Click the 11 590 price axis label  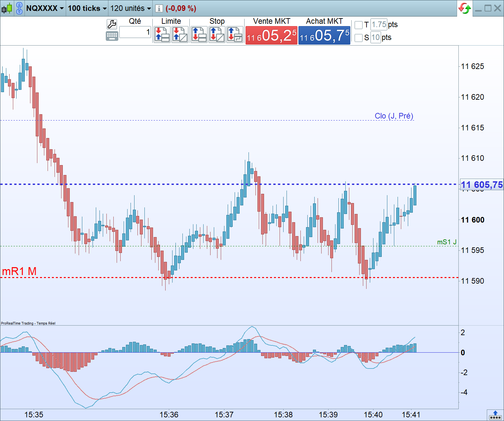click(x=473, y=281)
